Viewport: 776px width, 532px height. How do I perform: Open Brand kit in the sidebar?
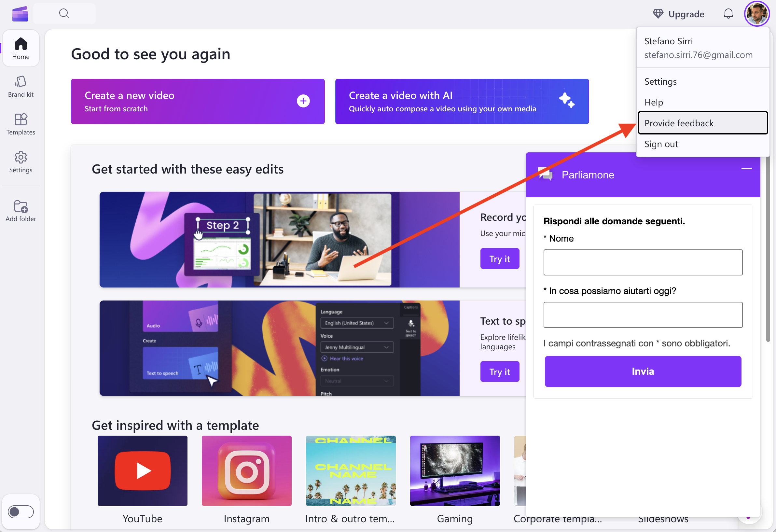(x=21, y=87)
